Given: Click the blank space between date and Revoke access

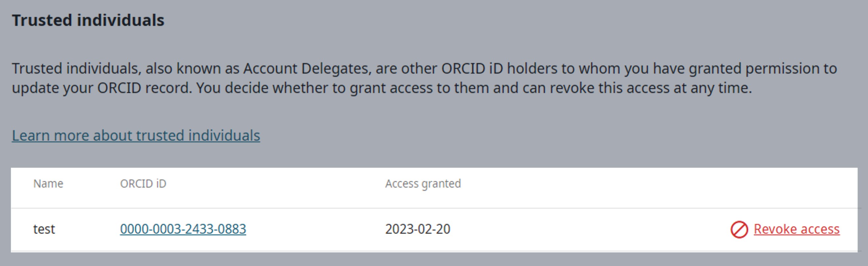Looking at the screenshot, I should click(590, 229).
